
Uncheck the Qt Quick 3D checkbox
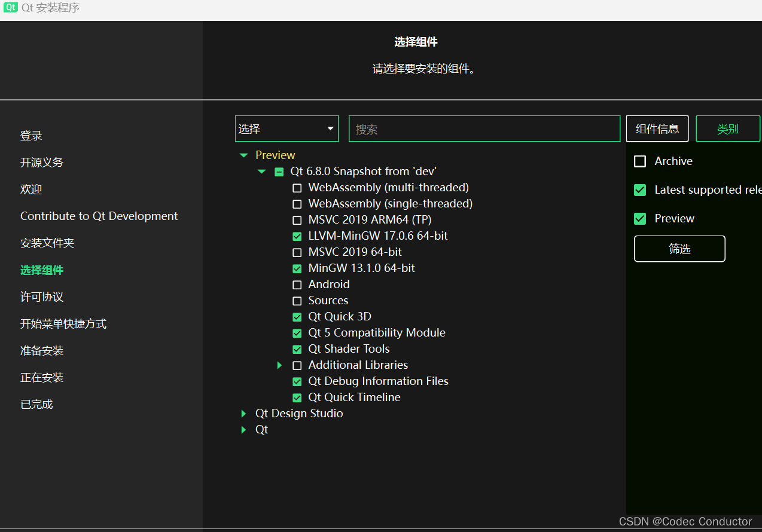[297, 317]
